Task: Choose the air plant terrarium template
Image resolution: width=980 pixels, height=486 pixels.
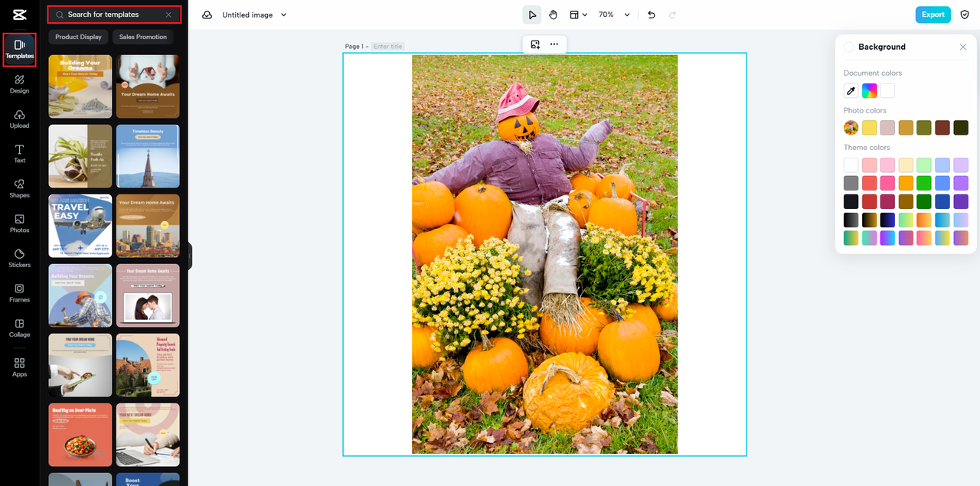Action: point(80,156)
